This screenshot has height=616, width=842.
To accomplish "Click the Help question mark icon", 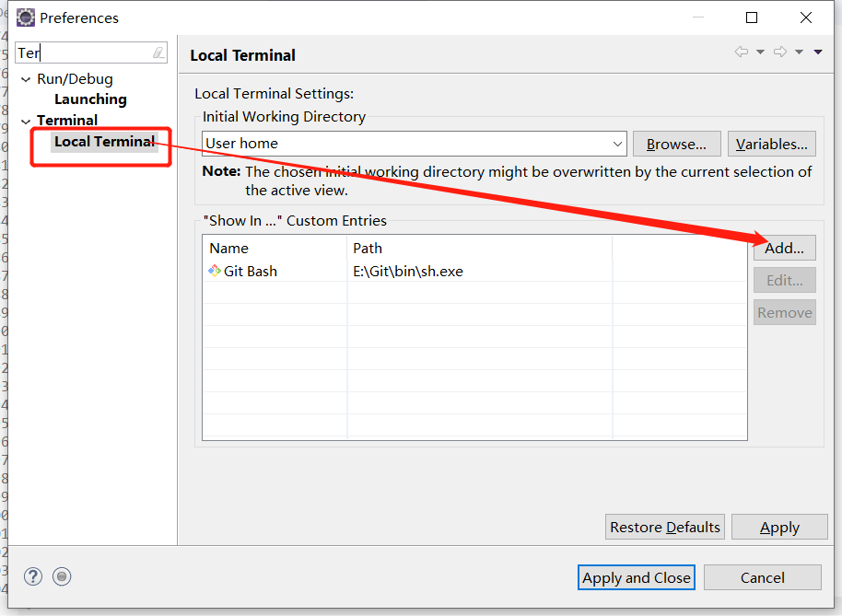I will click(32, 576).
